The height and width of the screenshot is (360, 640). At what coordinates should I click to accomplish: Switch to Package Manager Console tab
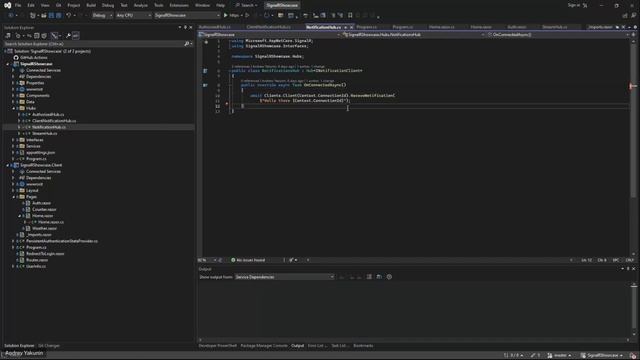pyautogui.click(x=264, y=346)
